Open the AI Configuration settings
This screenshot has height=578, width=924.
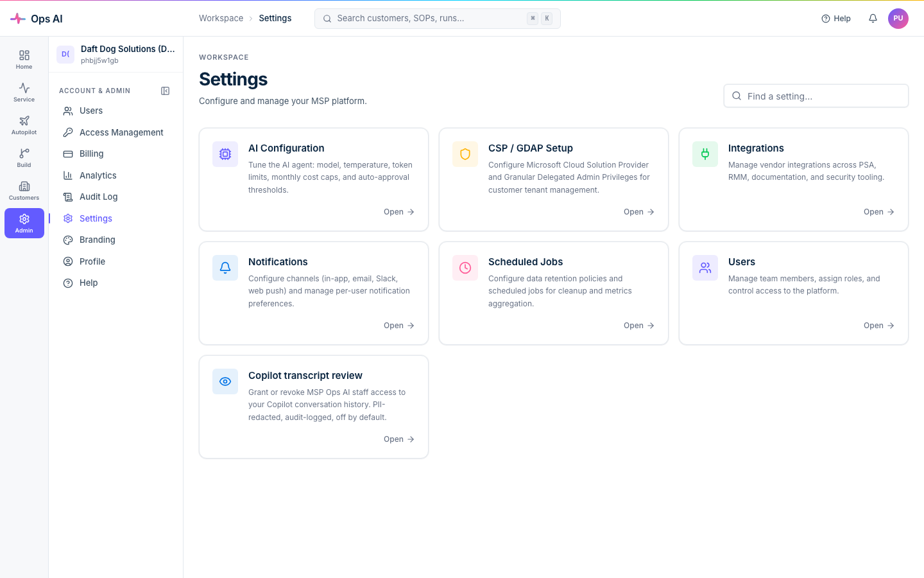point(399,212)
